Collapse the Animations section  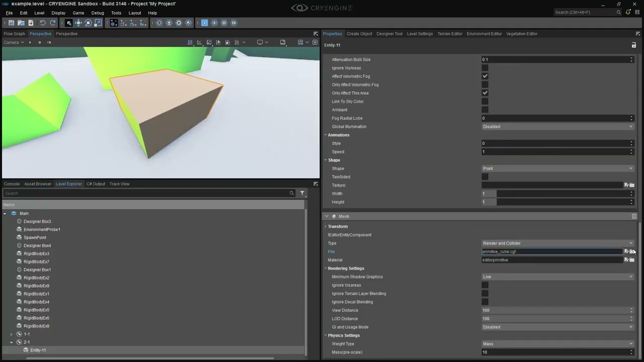[x=326, y=135]
